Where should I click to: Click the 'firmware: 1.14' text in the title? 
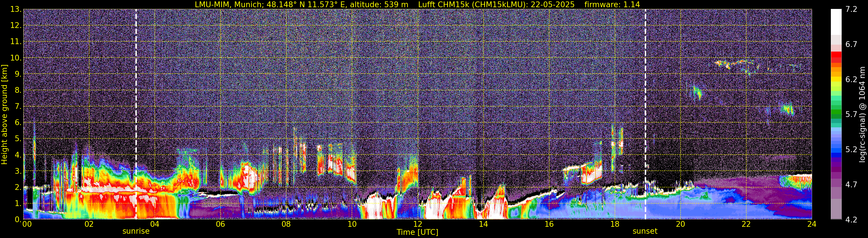[x=612, y=4]
